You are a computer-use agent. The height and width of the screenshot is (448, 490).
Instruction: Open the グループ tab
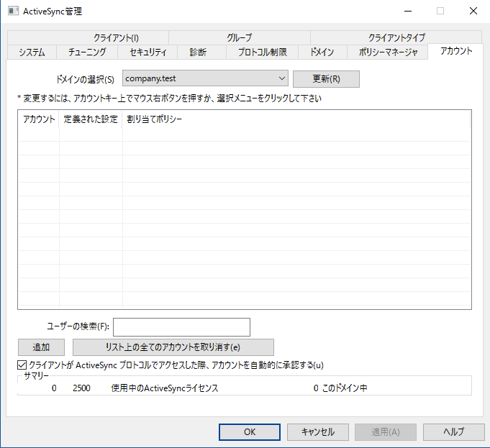[239, 37]
